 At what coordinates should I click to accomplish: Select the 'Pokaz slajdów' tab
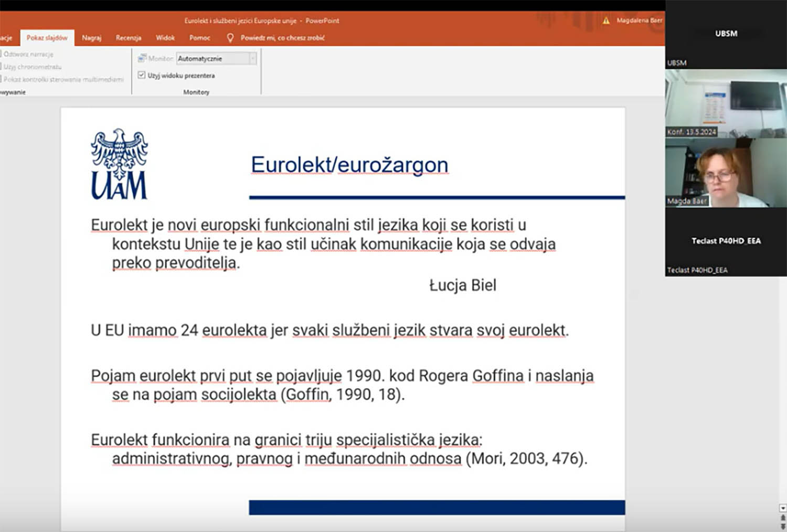pyautogui.click(x=47, y=38)
